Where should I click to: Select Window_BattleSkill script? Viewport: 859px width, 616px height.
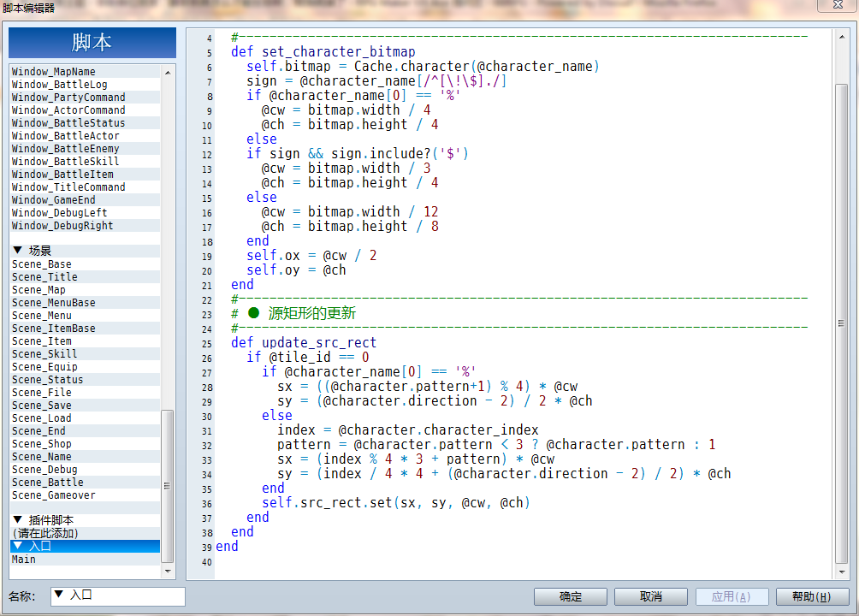coord(86,161)
